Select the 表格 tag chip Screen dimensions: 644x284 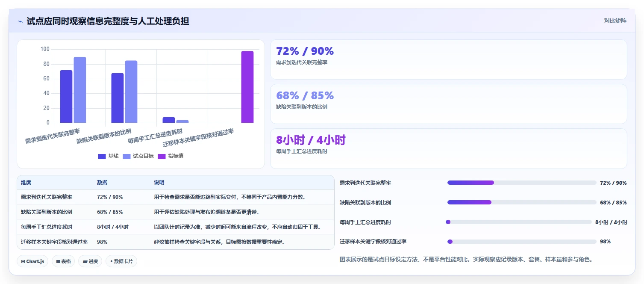click(x=63, y=261)
